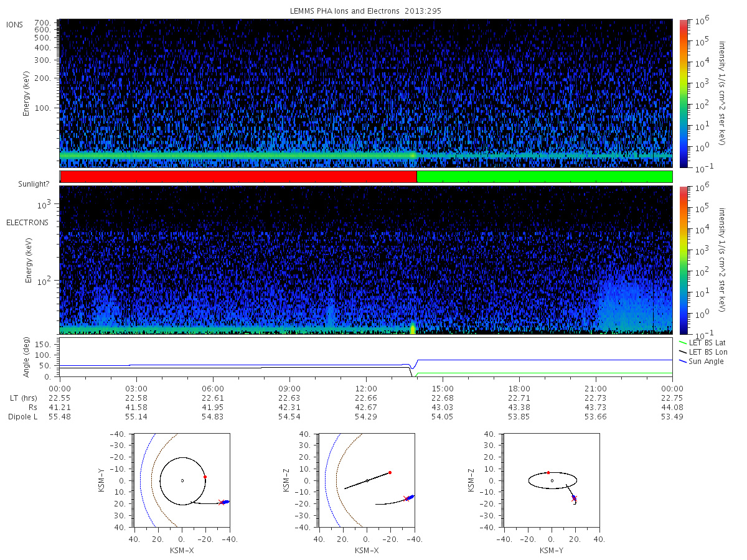
Task: Click the red dot on KSM-X/KSM-Z orbit plot
Action: [390, 472]
